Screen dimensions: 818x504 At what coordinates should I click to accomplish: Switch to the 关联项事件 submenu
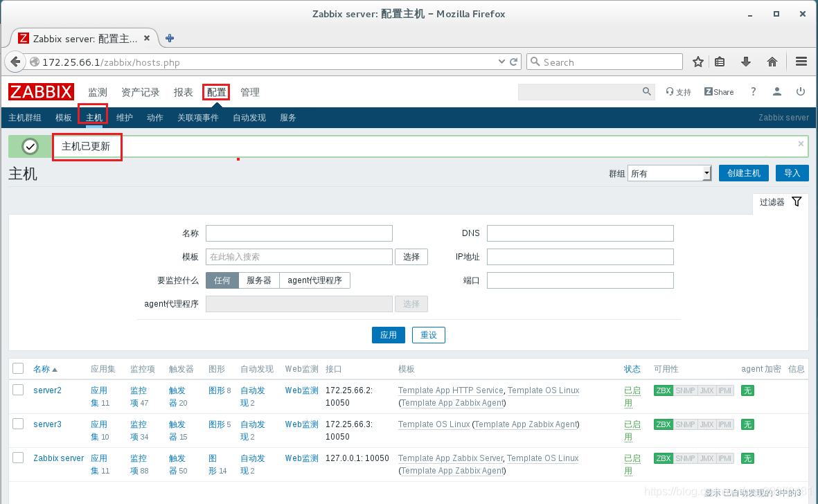click(198, 118)
